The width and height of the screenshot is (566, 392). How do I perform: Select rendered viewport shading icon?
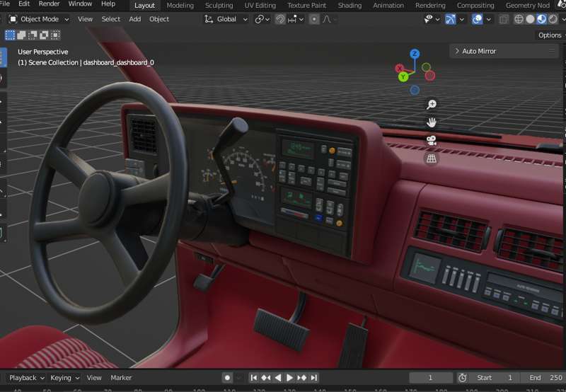553,19
